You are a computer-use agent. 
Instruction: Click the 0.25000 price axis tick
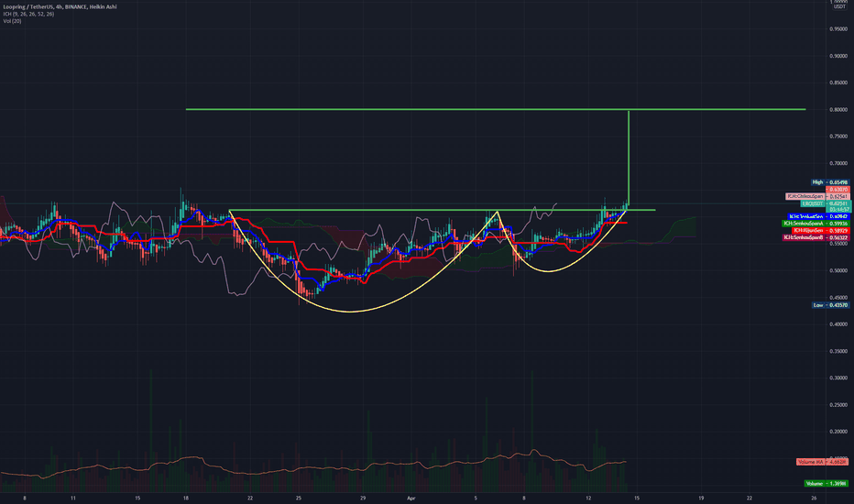(x=838, y=405)
